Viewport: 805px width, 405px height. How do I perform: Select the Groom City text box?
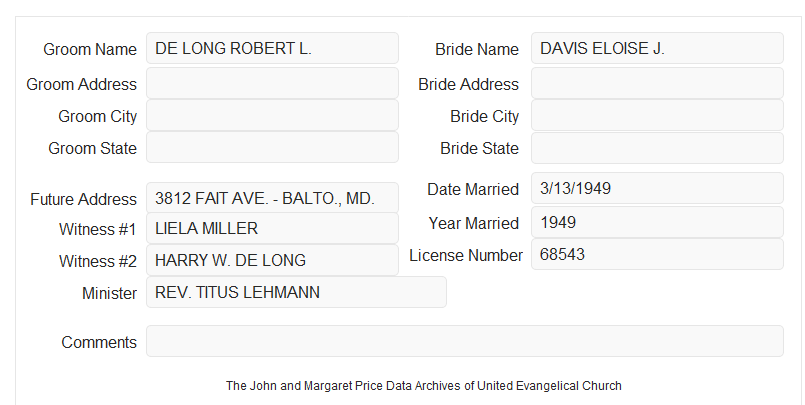point(272,115)
